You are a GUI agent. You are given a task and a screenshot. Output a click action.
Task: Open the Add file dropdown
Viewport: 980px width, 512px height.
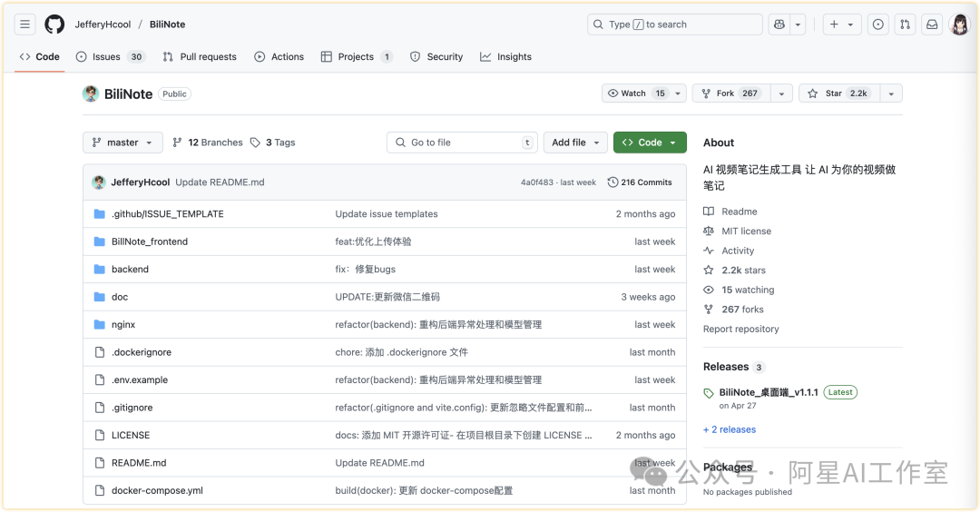(575, 143)
